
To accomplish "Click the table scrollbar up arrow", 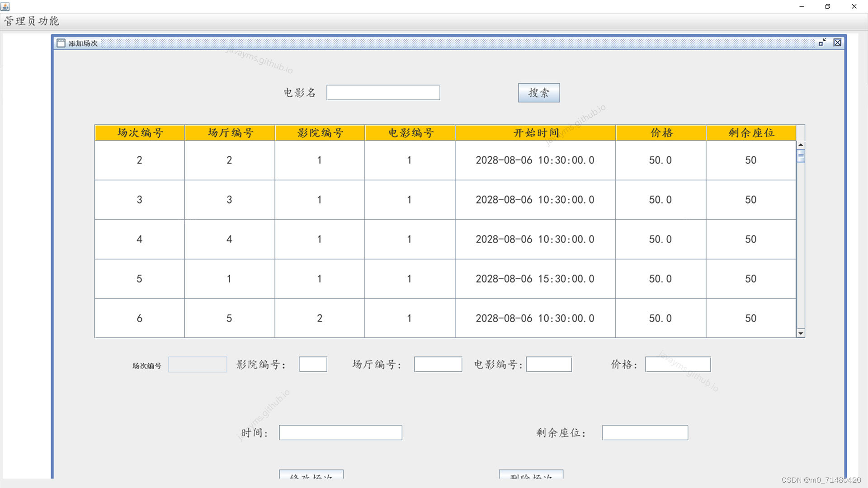I will point(801,145).
